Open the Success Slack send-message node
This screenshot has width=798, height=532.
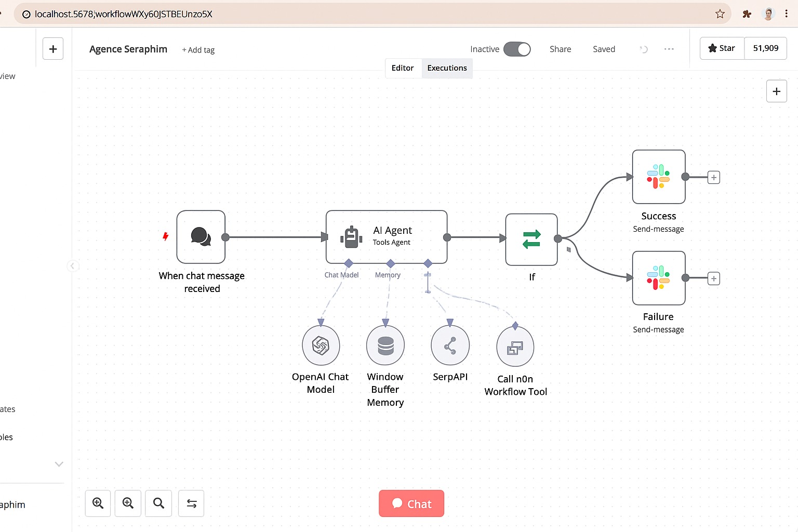point(658,177)
